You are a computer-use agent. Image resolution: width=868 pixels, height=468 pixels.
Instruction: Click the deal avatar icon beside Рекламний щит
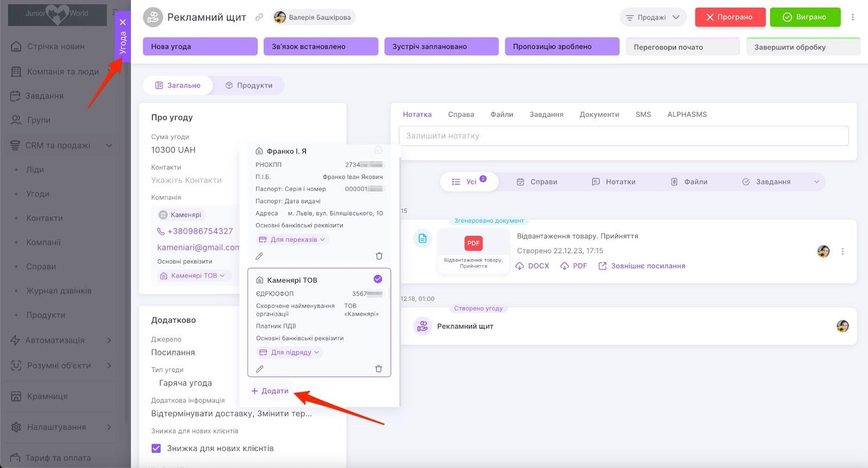[x=153, y=17]
